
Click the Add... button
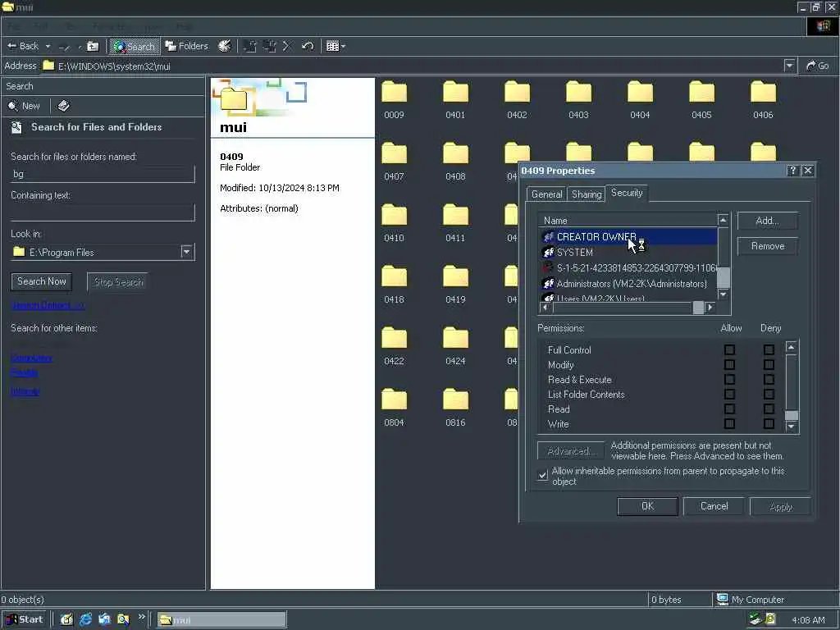(767, 221)
